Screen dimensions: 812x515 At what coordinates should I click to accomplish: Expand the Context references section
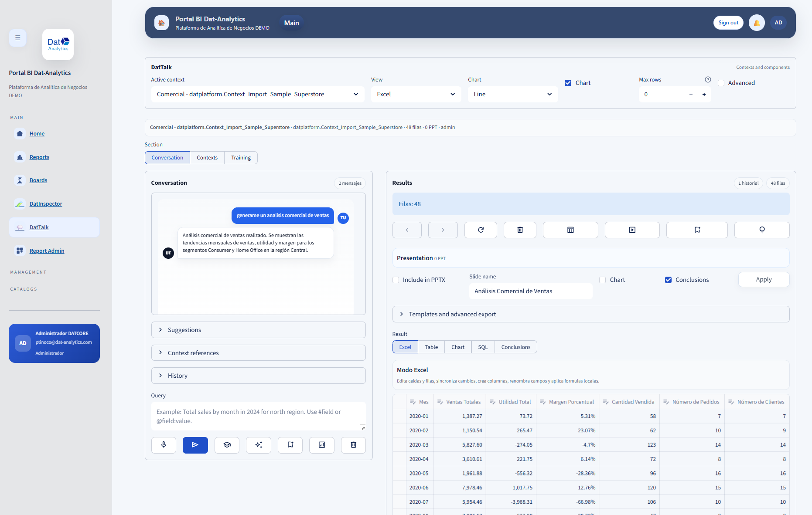258,353
